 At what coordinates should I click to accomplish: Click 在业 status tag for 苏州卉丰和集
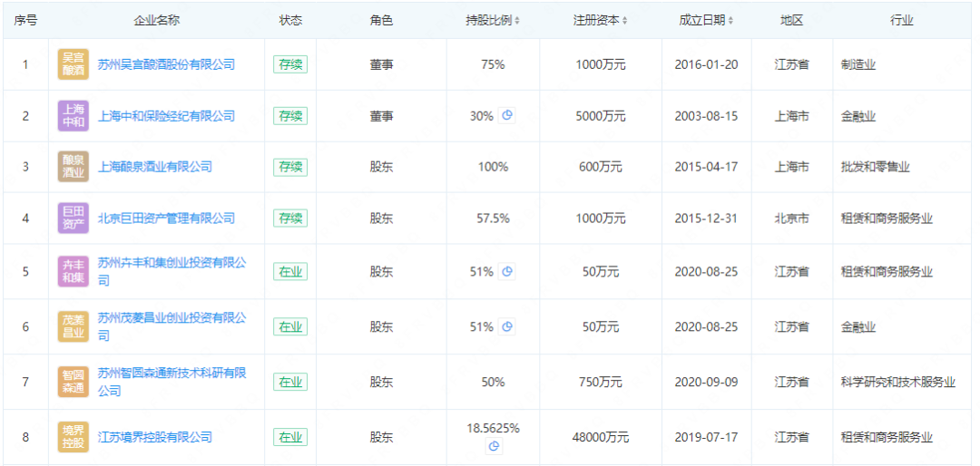click(x=290, y=272)
